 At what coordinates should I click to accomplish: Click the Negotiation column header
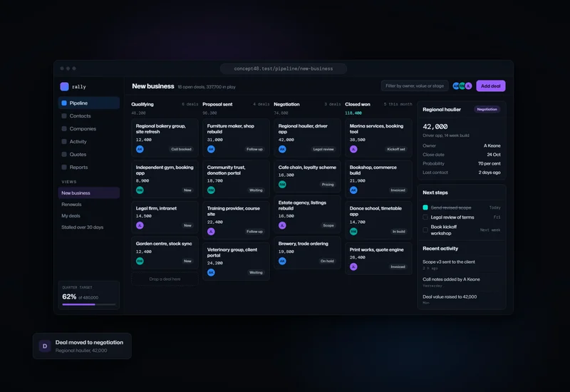(286, 104)
